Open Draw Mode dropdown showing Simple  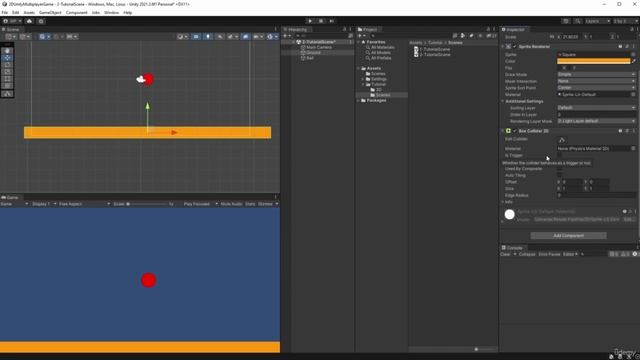click(596, 75)
